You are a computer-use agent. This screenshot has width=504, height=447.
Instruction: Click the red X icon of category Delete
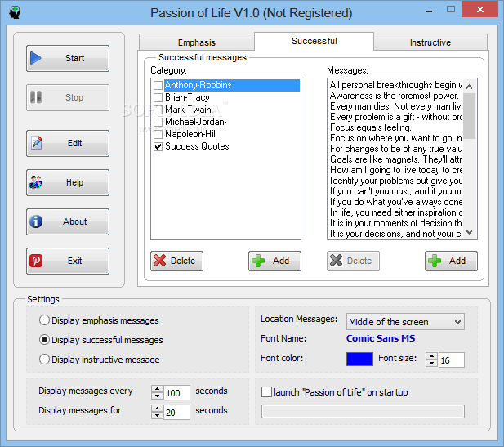coord(160,261)
